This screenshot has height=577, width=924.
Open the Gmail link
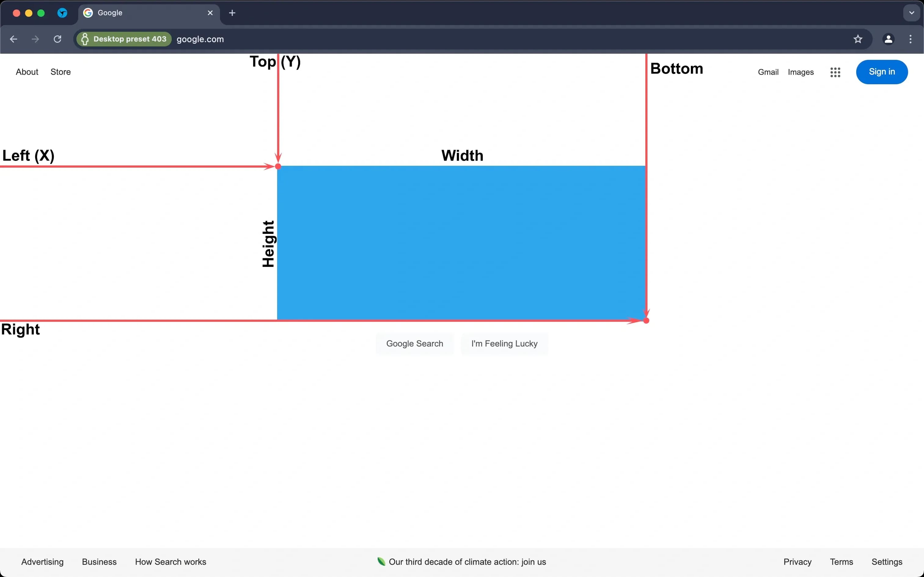point(768,72)
